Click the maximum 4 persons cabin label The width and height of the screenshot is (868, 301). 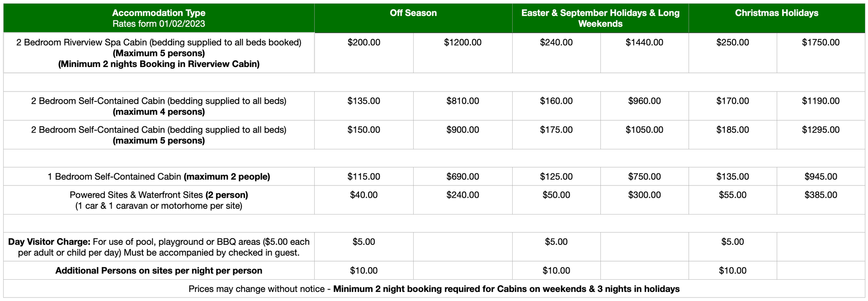pyautogui.click(x=159, y=106)
